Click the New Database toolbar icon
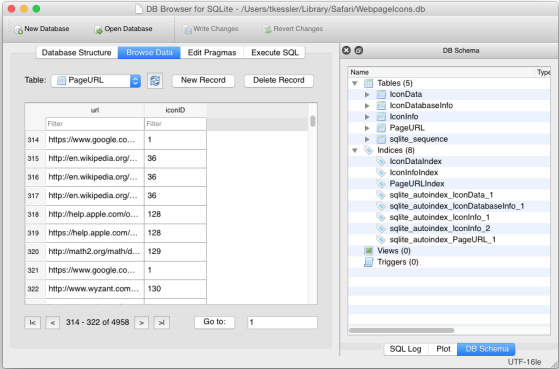This screenshot has height=369, width=559. (18, 29)
